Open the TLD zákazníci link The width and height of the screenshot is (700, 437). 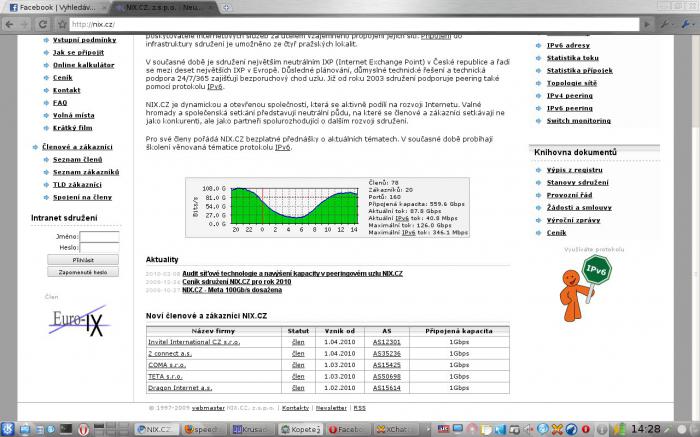77,184
